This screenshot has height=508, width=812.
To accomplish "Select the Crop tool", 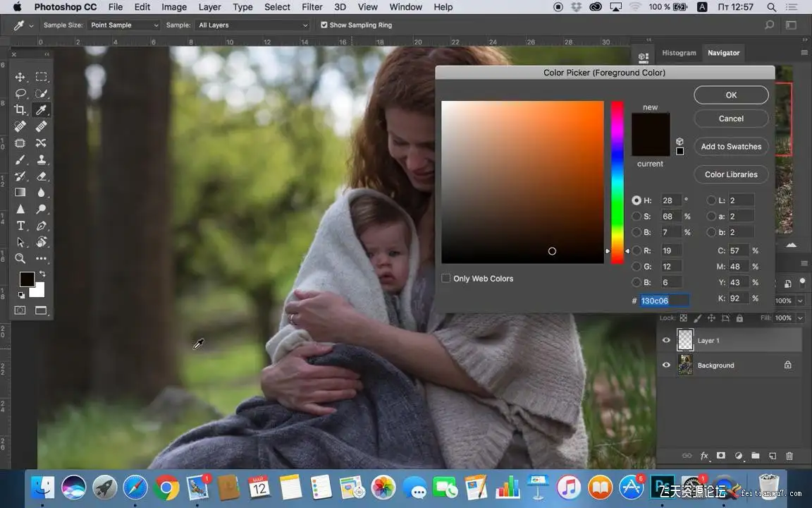I will (20, 110).
